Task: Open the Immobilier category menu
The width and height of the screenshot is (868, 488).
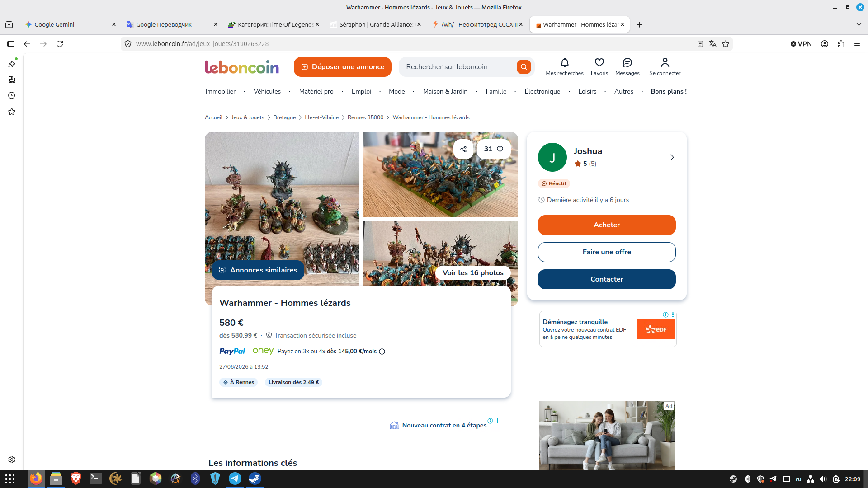Action: tap(220, 91)
